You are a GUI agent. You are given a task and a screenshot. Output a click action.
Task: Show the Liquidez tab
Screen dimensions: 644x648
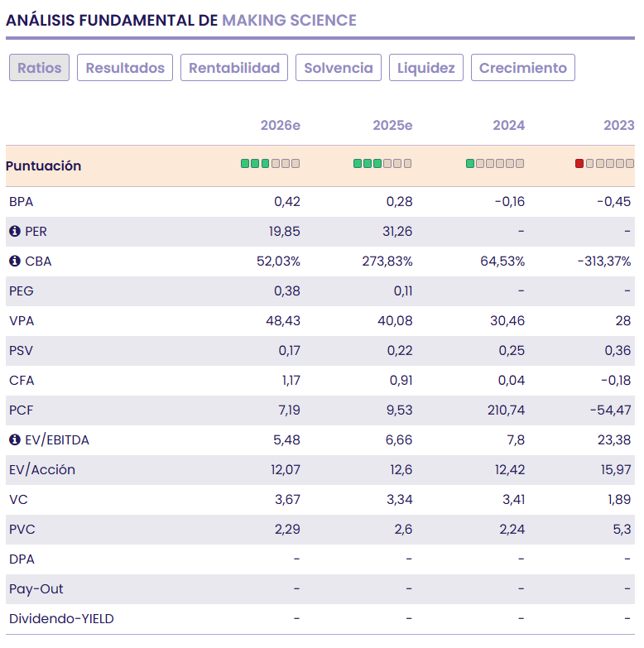tap(426, 68)
